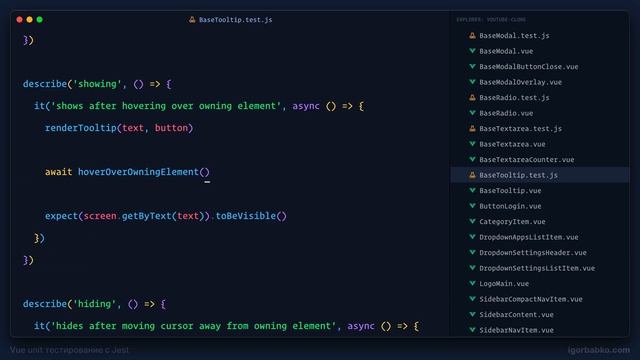Click the Explorer panel header
The image size is (640, 360).
point(491,20)
